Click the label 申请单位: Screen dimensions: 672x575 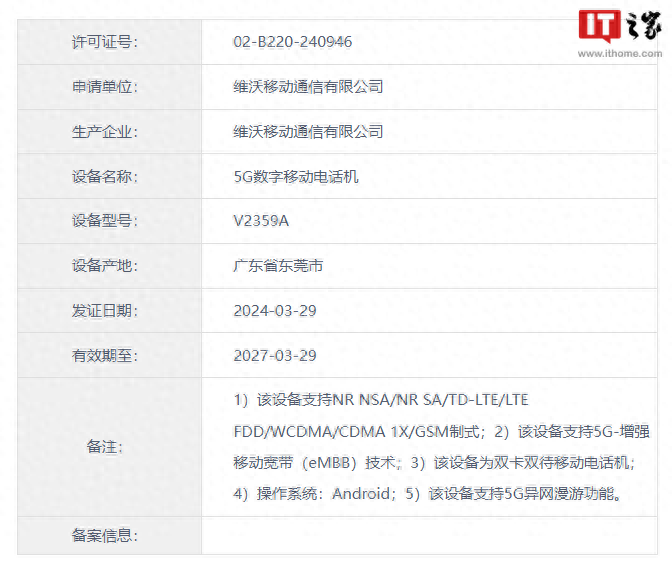tap(105, 87)
